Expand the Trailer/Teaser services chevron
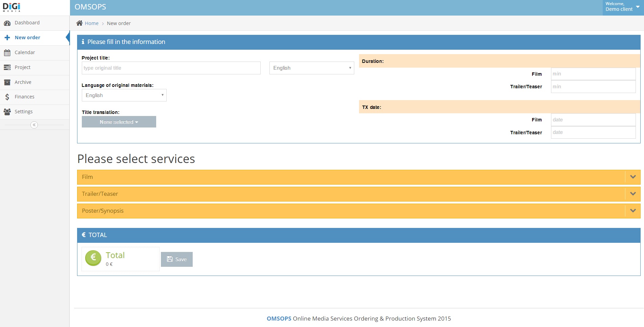Image resolution: width=644 pixels, height=327 pixels. [x=633, y=194]
